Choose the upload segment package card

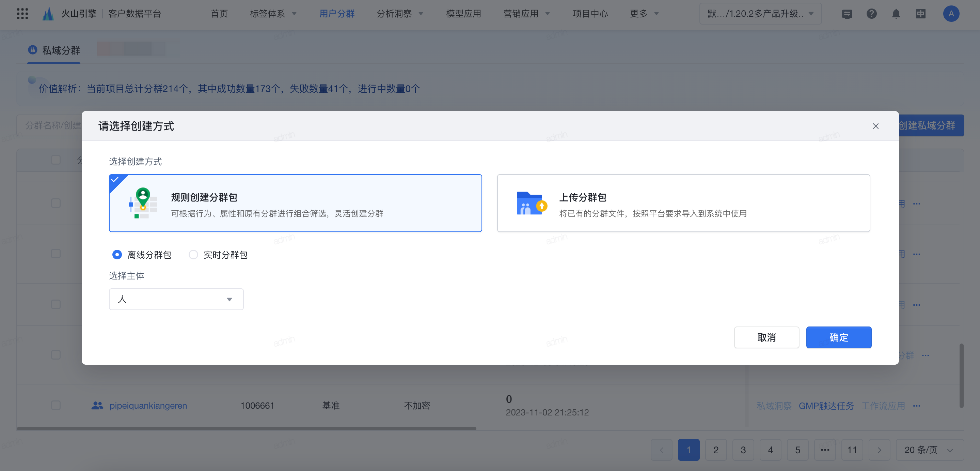[684, 203]
